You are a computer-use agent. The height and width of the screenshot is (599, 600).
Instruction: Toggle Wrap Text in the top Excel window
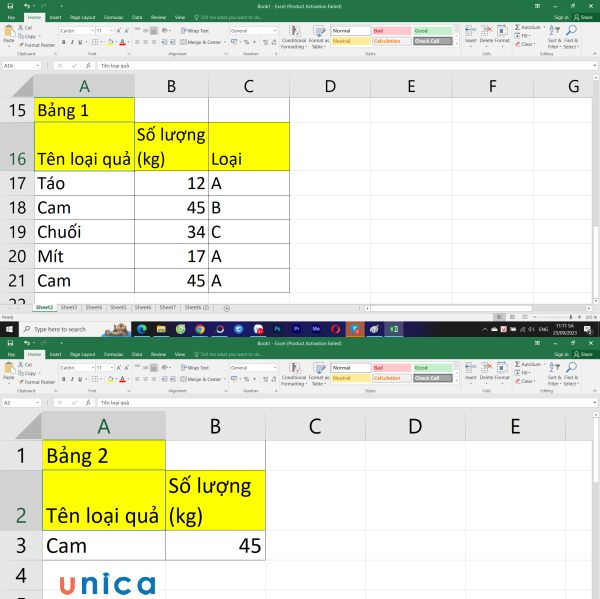coord(195,31)
